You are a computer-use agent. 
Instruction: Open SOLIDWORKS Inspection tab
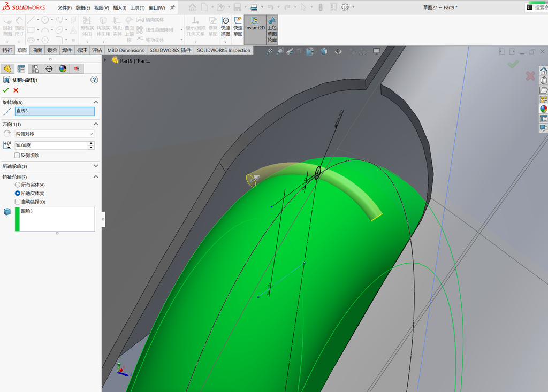[x=224, y=50]
